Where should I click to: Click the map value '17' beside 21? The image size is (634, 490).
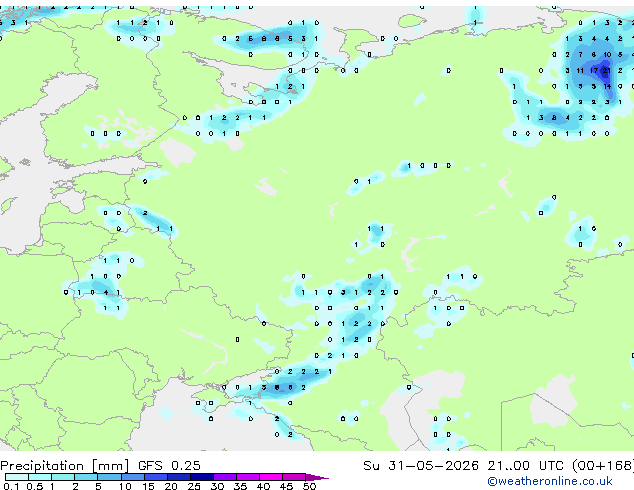click(594, 70)
